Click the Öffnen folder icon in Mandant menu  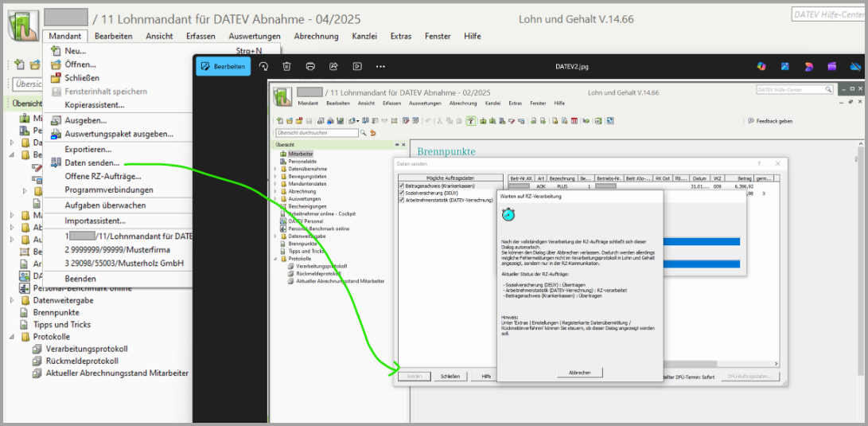point(56,64)
